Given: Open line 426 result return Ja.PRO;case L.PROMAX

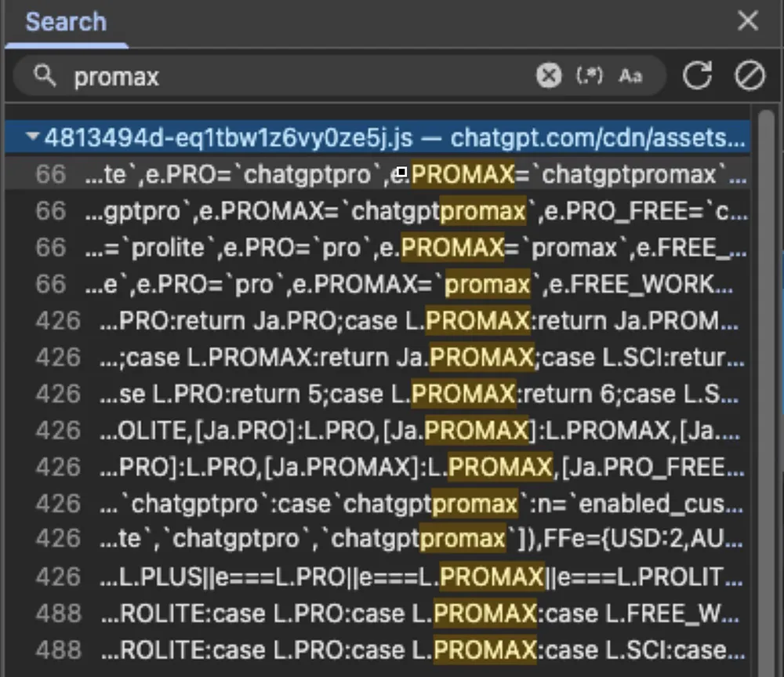Looking at the screenshot, I should (x=378, y=321).
